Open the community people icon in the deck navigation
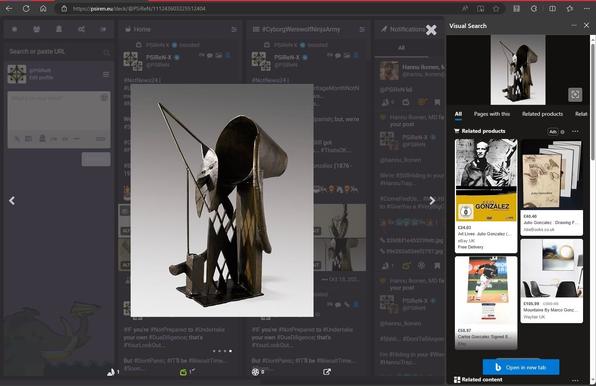 click(x=36, y=29)
